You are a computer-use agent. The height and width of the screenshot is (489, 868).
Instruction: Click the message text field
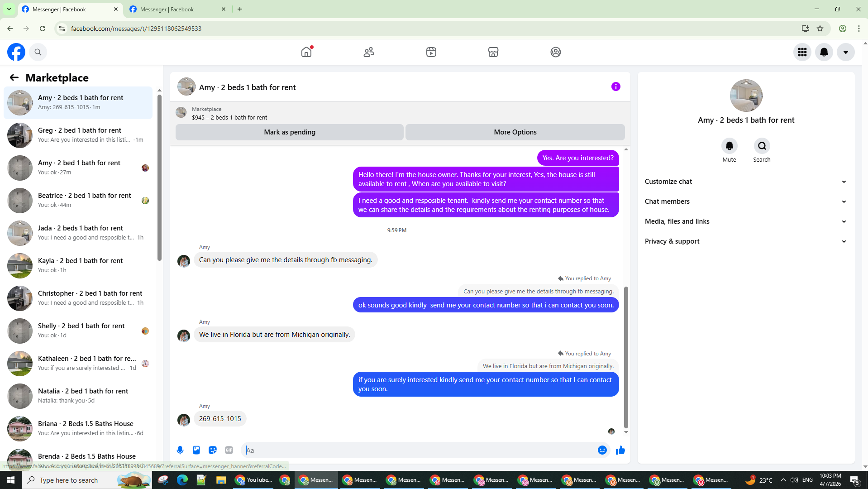tap(420, 450)
